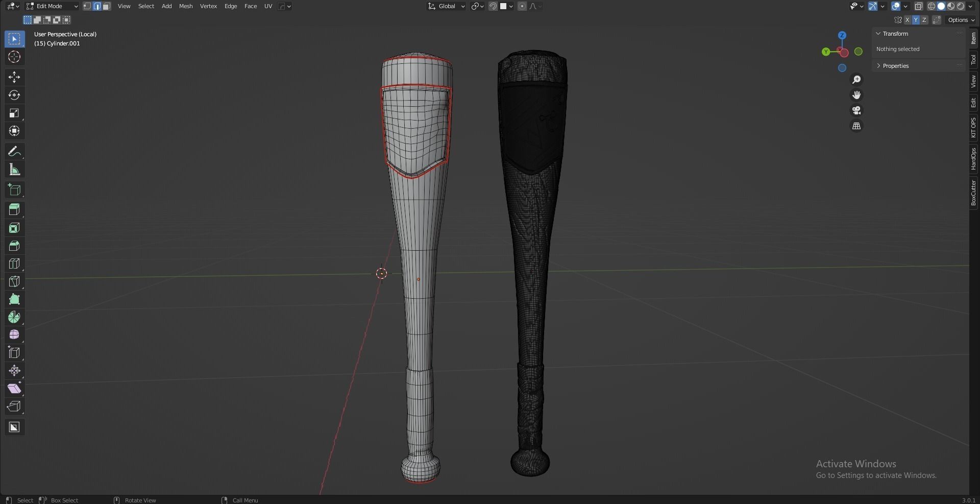The width and height of the screenshot is (980, 504).
Task: Click the Z axis on navigation gizmo
Action: coord(841,35)
